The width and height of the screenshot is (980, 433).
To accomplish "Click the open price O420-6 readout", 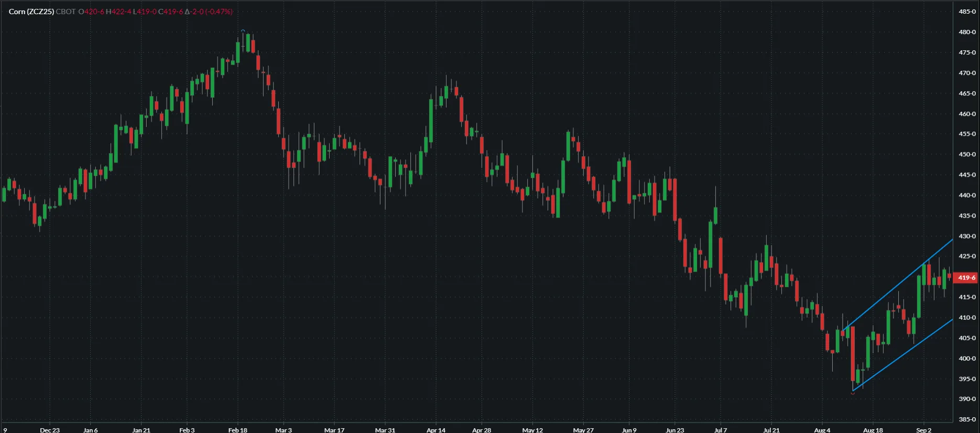I will 91,12.
